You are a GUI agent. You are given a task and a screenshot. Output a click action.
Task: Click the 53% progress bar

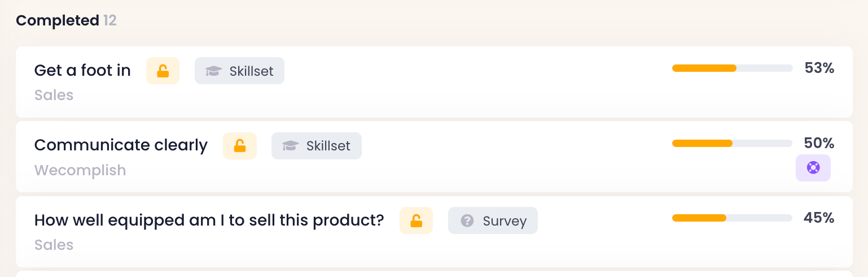coord(732,68)
